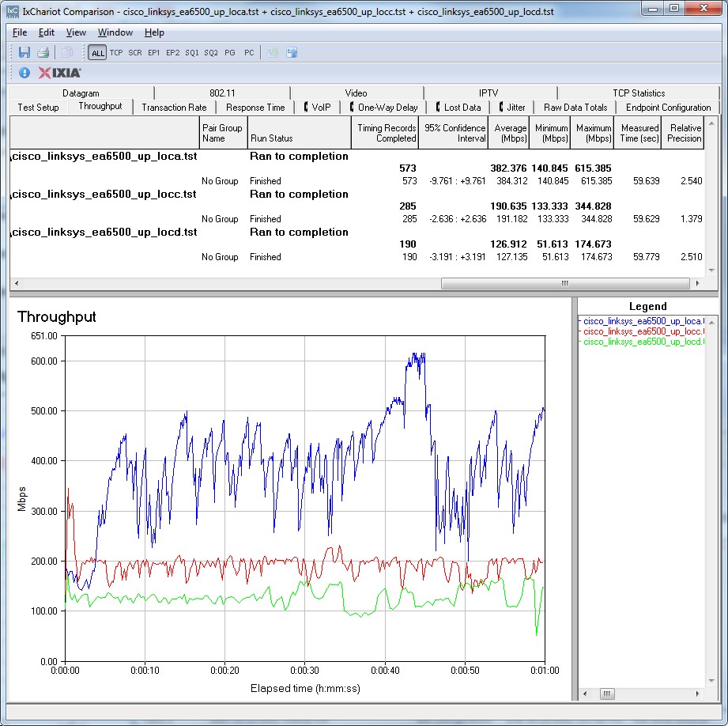
Task: Click the legend panel scroll-down arrow
Action: pos(711,681)
